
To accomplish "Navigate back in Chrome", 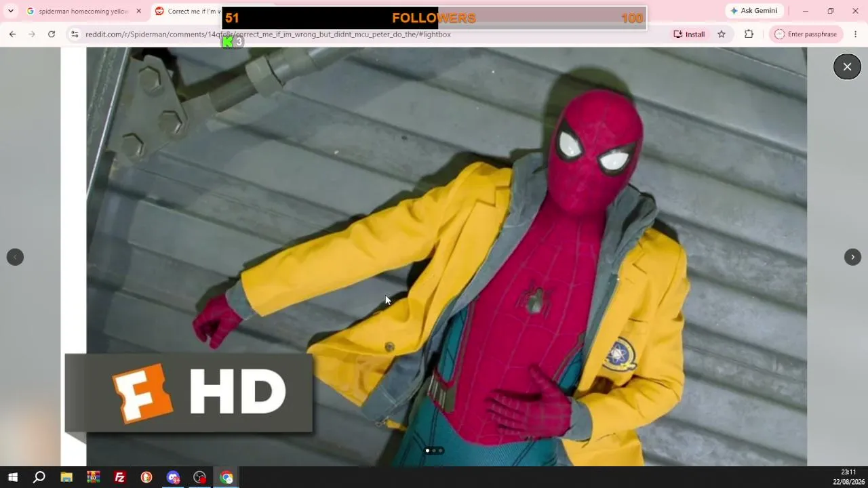I will (x=12, y=34).
